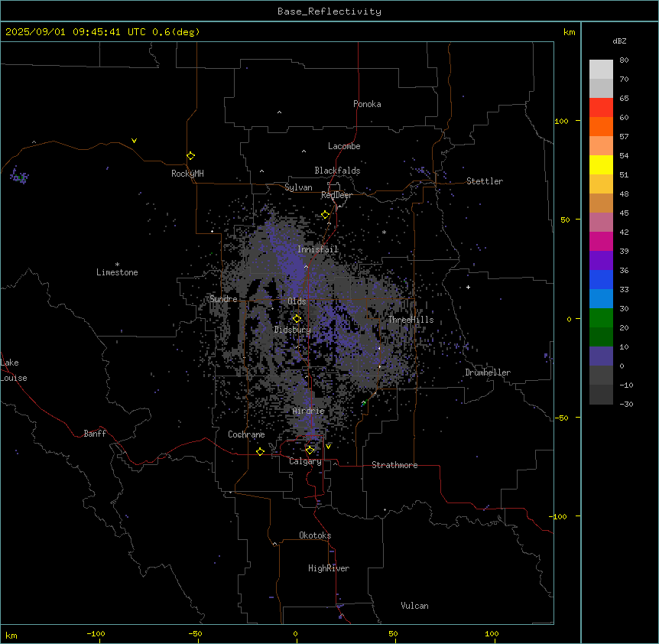The height and width of the screenshot is (644, 659).
Task: Click the Sylvan label
Action: [298, 187]
